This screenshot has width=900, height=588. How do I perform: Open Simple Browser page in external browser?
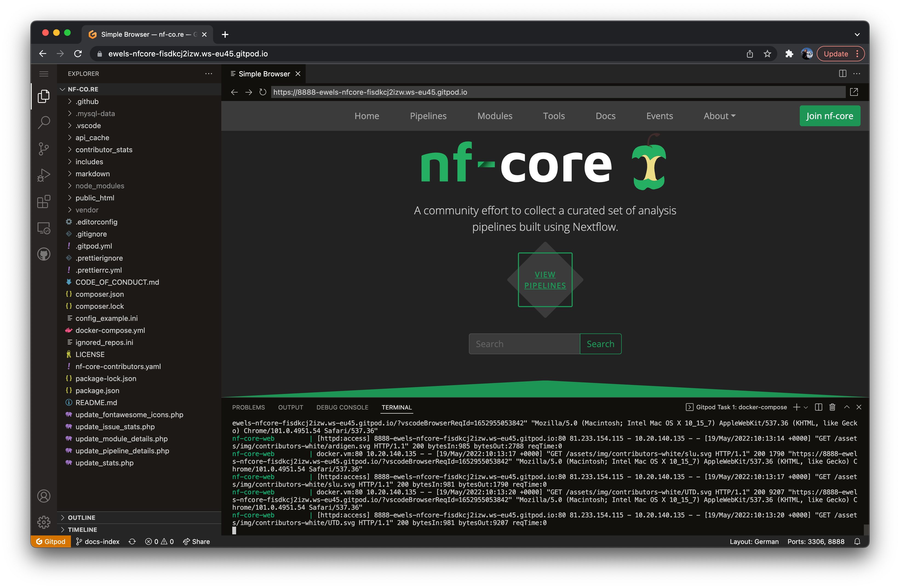pos(854,92)
